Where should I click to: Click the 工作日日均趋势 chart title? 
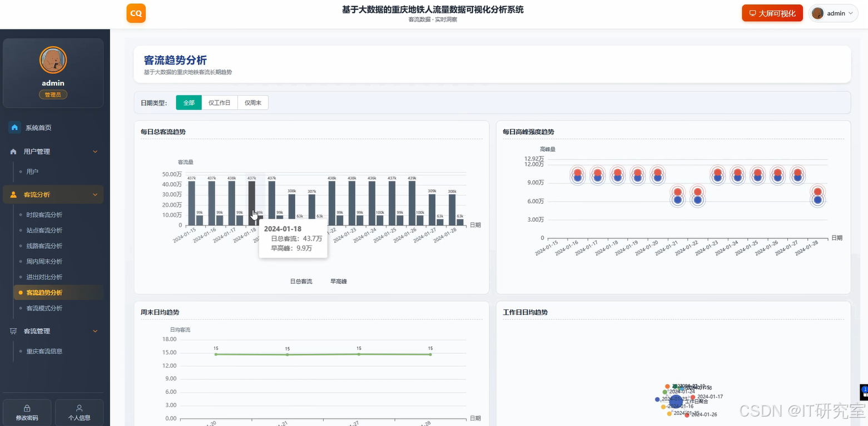pos(525,313)
